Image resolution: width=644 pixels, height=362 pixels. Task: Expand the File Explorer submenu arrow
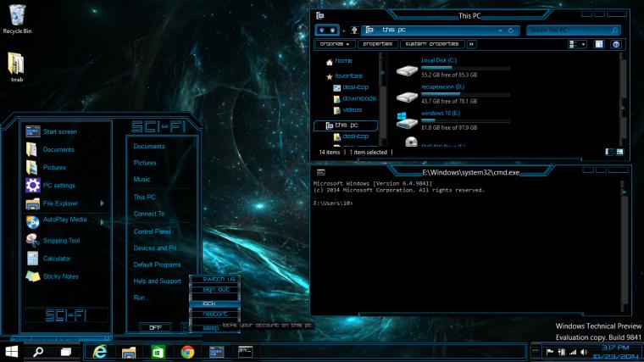[103, 203]
